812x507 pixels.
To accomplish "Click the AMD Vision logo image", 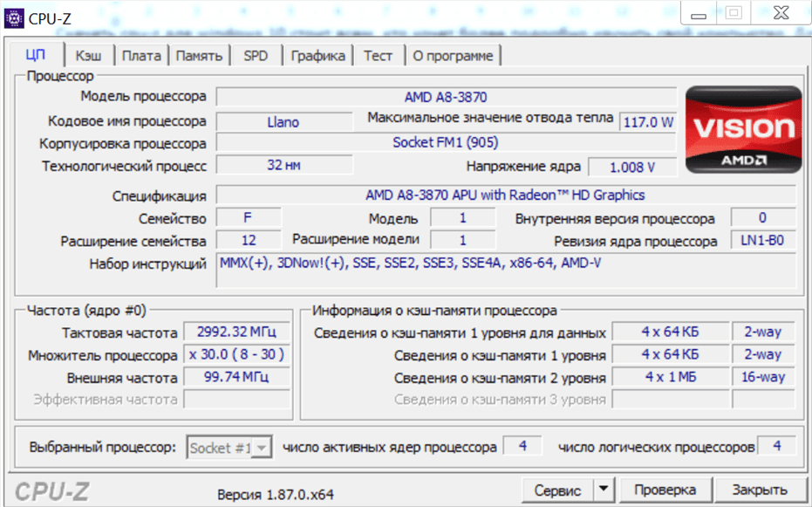I will tap(743, 129).
